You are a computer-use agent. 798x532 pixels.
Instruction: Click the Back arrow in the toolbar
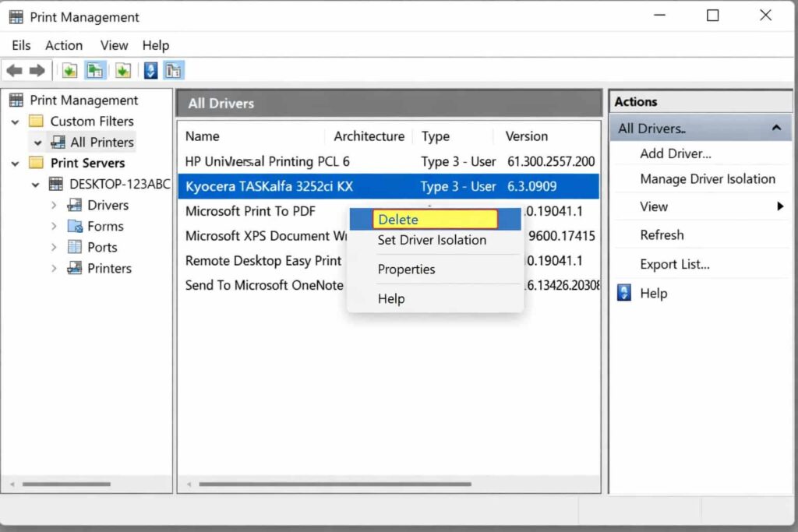point(14,71)
